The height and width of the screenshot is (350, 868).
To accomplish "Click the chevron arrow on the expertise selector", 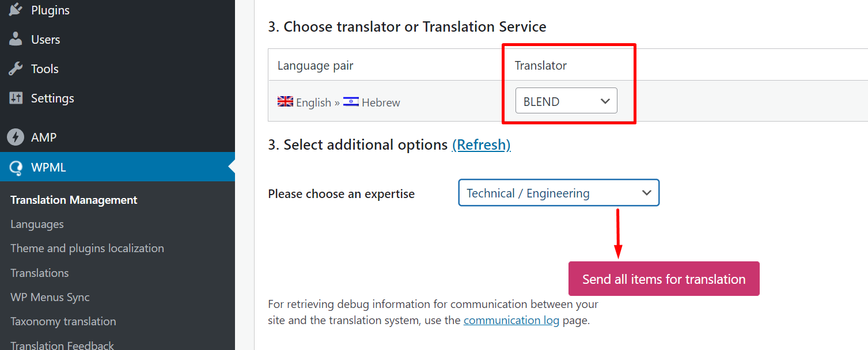I will point(646,193).
